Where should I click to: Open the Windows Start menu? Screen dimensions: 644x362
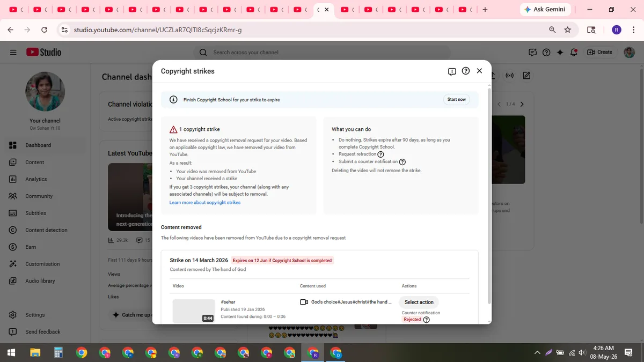point(12,352)
